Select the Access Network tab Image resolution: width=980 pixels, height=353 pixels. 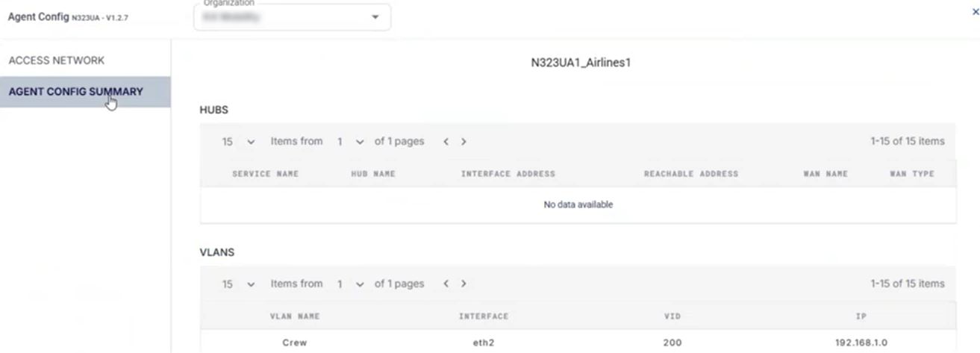click(x=56, y=60)
